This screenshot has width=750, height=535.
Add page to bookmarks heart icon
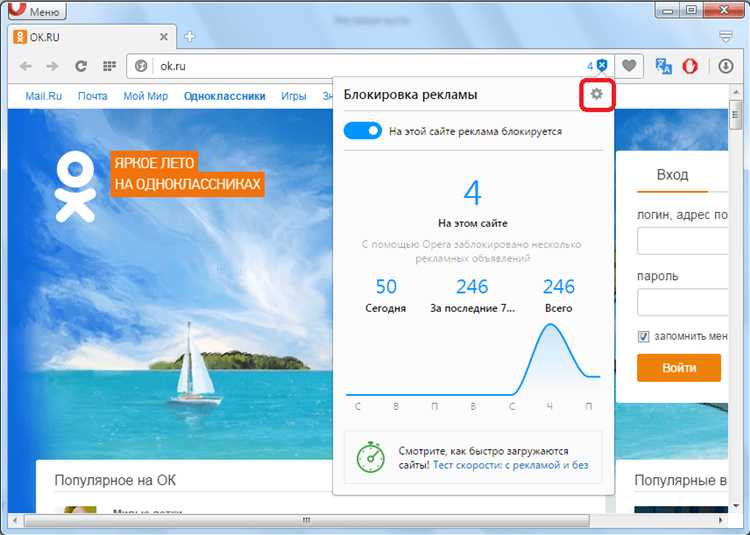tap(629, 66)
